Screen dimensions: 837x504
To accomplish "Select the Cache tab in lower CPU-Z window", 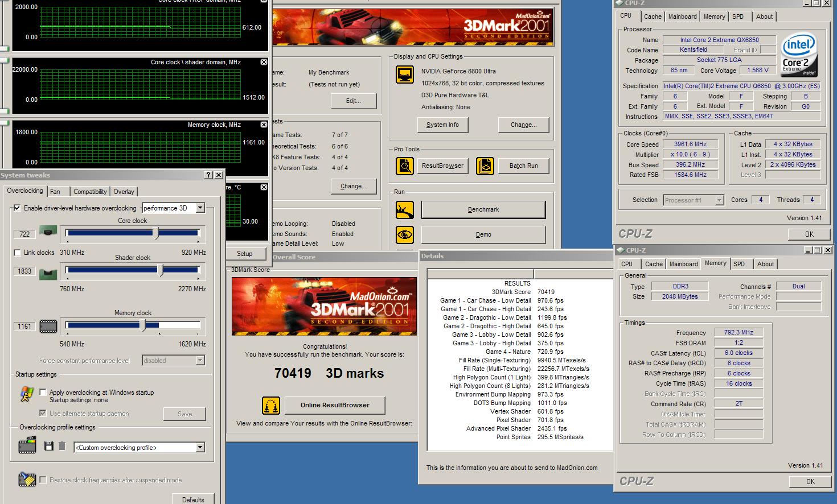I will [x=654, y=264].
